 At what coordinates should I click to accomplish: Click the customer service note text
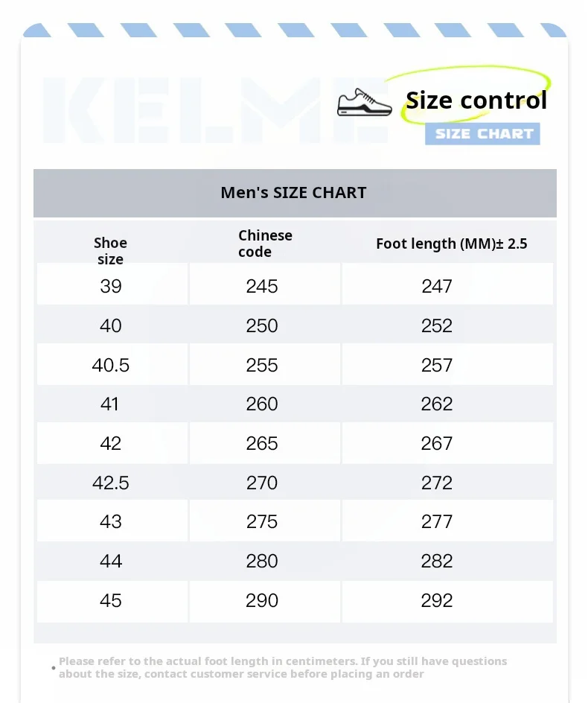[283, 667]
